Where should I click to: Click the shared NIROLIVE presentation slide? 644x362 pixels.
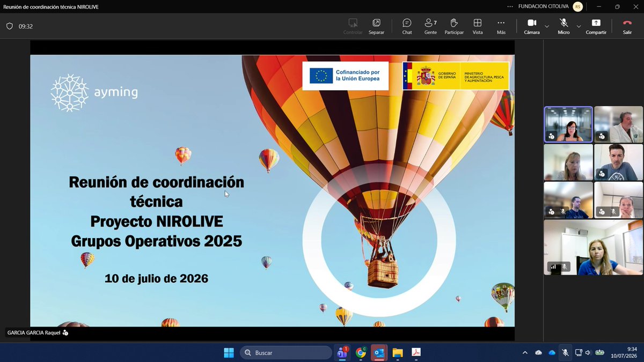pyautogui.click(x=272, y=190)
